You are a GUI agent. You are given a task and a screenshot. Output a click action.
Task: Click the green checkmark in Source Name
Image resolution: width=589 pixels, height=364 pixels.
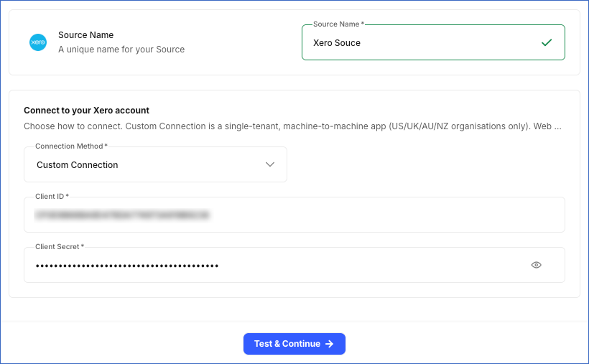(x=547, y=42)
